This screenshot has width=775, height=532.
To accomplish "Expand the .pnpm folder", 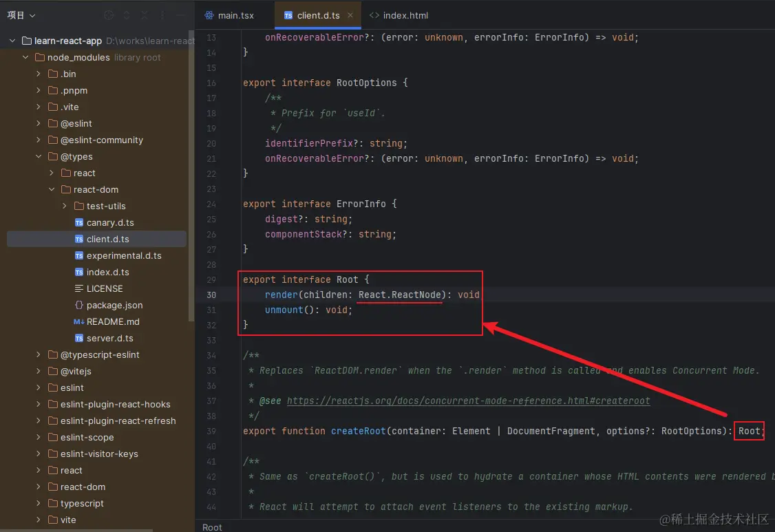I will [38, 90].
